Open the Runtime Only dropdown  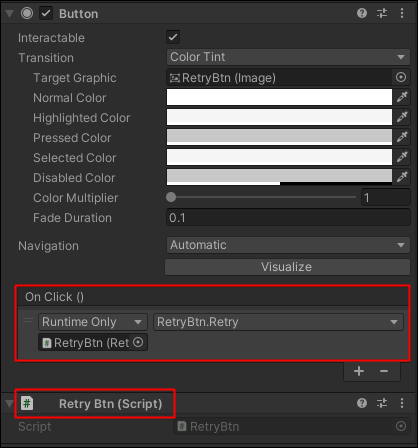tap(93, 322)
